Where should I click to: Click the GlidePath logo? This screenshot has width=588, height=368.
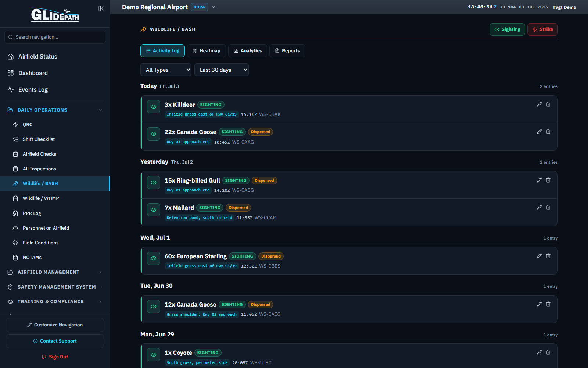click(55, 15)
